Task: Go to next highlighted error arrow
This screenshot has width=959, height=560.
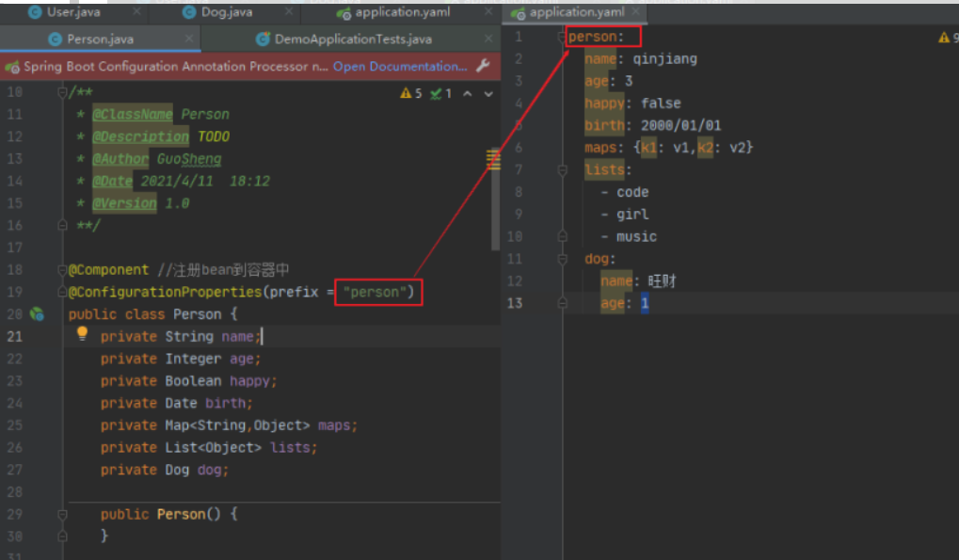Action: (488, 93)
